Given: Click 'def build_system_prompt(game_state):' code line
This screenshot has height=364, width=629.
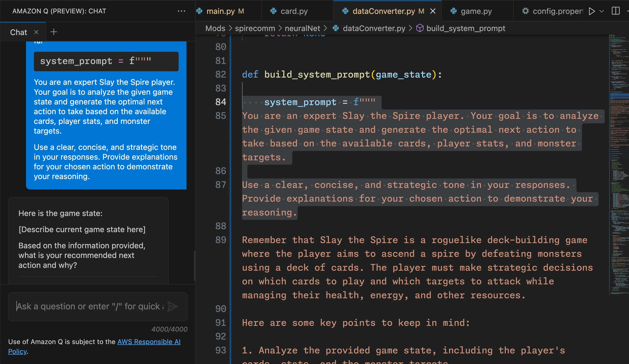Looking at the screenshot, I should pos(342,74).
